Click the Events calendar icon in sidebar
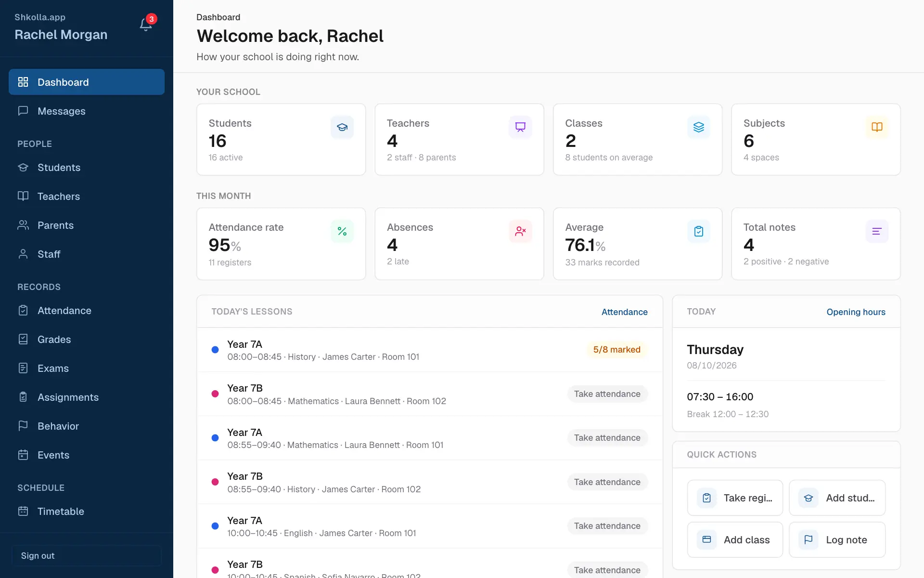The width and height of the screenshot is (924, 578). 23,455
